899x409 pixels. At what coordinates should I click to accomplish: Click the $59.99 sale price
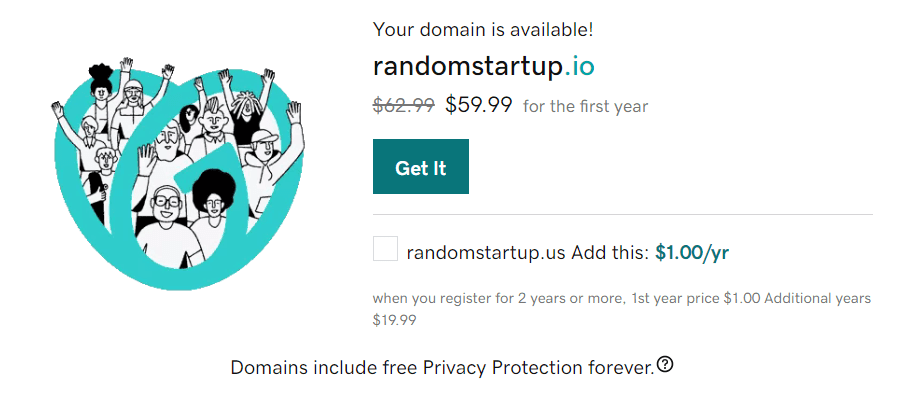click(478, 104)
